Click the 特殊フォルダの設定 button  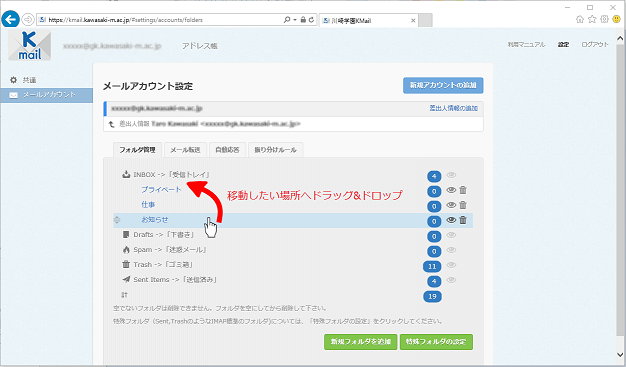pos(436,342)
